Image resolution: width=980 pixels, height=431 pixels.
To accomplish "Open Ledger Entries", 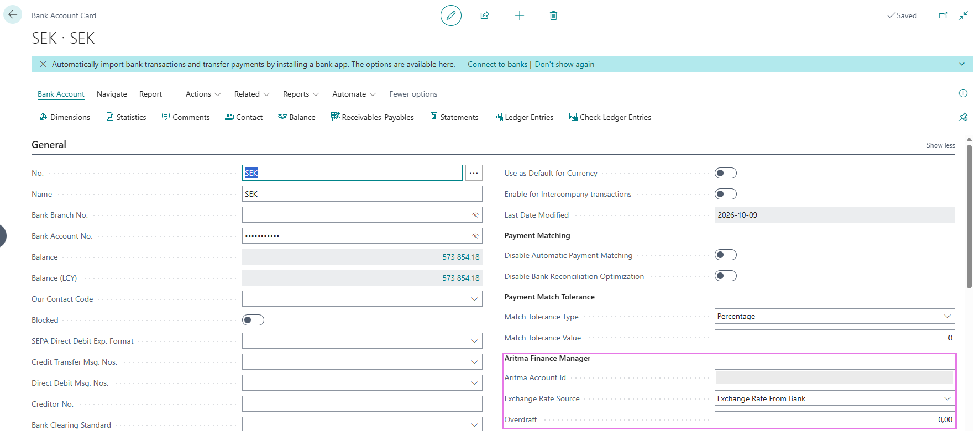I will (x=524, y=117).
